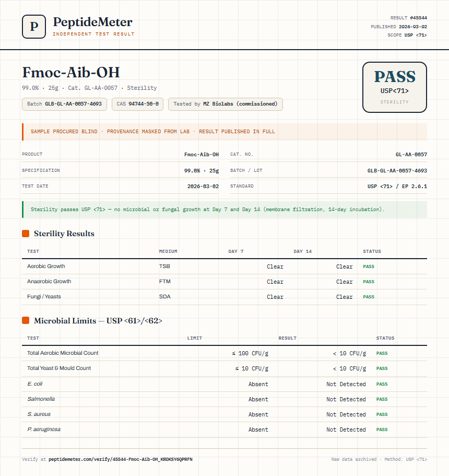Click the orange square beside Sterility Results
Viewport: 449px width, 476px height.
pyautogui.click(x=26, y=234)
